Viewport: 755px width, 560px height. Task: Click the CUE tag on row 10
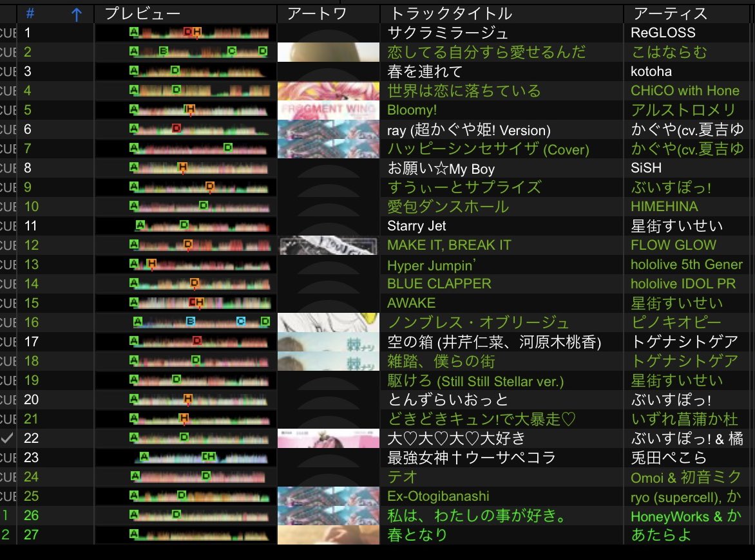point(8,207)
